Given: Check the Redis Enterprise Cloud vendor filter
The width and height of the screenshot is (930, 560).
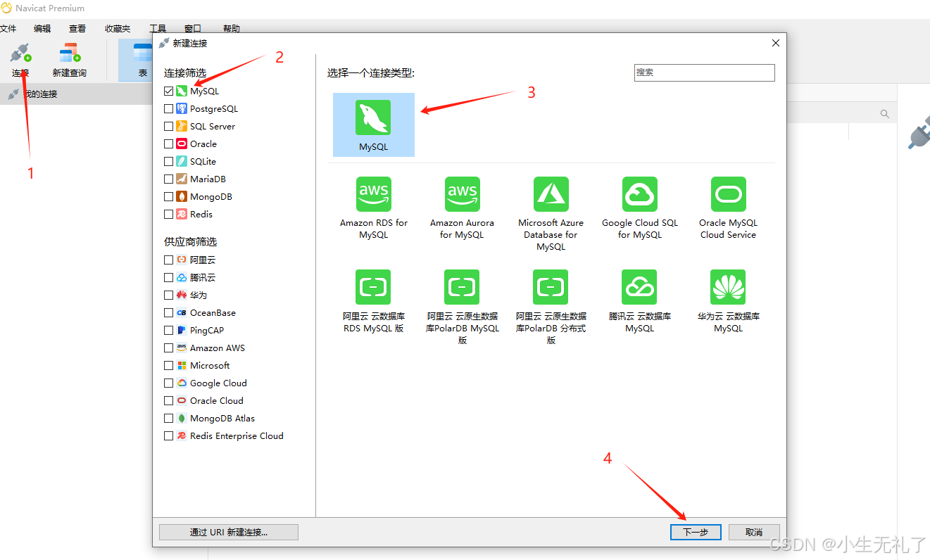Looking at the screenshot, I should click(x=168, y=436).
